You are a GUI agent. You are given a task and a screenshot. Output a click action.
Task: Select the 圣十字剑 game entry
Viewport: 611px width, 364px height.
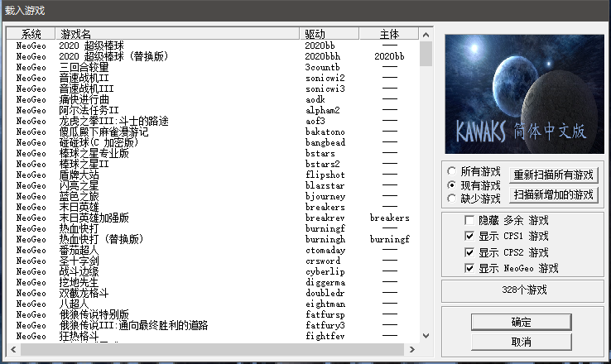tap(79, 261)
